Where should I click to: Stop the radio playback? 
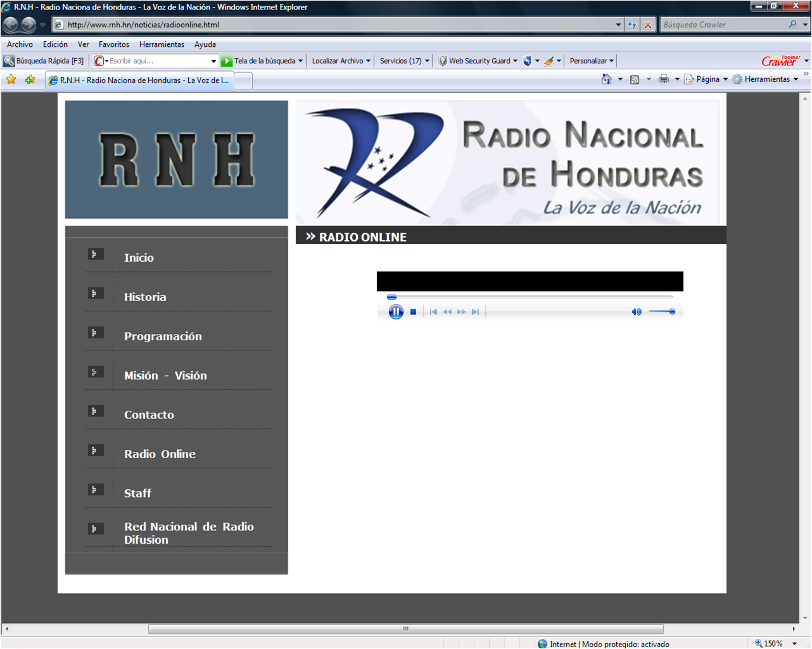[x=413, y=312]
